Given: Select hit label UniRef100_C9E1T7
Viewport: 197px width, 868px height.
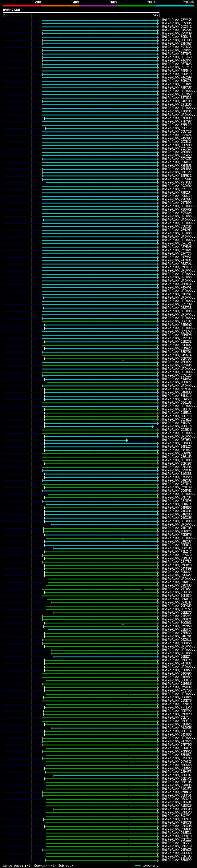Looking at the screenshot, I should click(177, 128).
